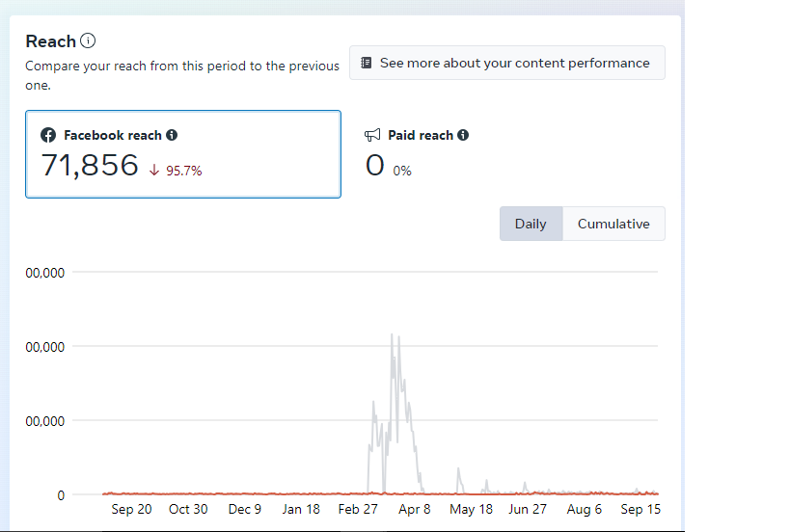
Task: Click the gray peak in the chart
Action: coord(392,335)
